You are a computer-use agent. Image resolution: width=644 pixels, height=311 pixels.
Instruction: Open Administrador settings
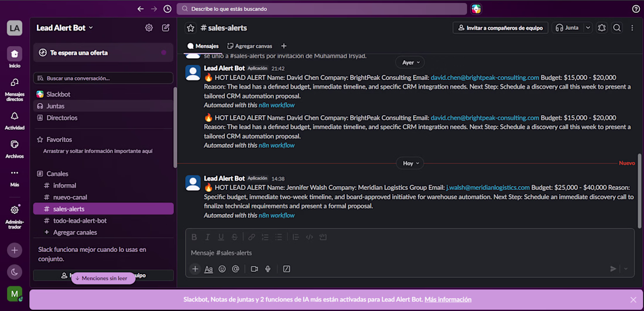click(x=15, y=217)
